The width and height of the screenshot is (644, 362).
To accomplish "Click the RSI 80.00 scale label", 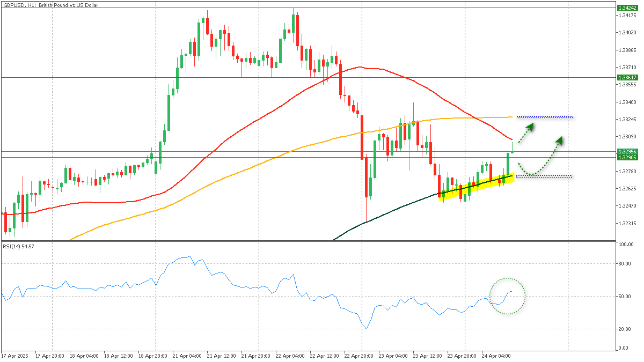I will click(623, 264).
